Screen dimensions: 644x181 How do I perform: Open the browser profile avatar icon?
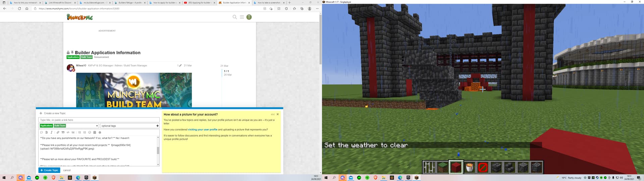click(x=310, y=9)
